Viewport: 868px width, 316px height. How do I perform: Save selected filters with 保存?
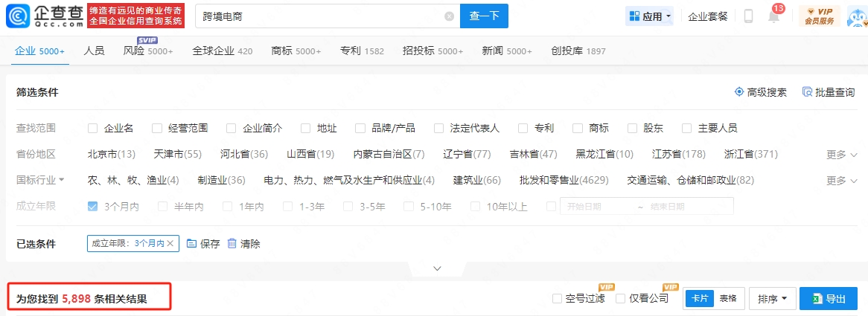point(203,244)
